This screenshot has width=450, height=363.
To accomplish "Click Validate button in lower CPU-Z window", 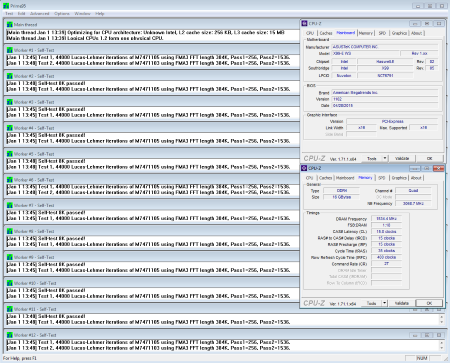I will click(x=402, y=303).
